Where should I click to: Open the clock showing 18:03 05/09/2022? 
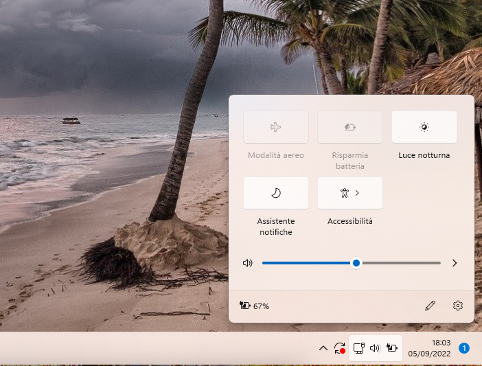click(429, 348)
